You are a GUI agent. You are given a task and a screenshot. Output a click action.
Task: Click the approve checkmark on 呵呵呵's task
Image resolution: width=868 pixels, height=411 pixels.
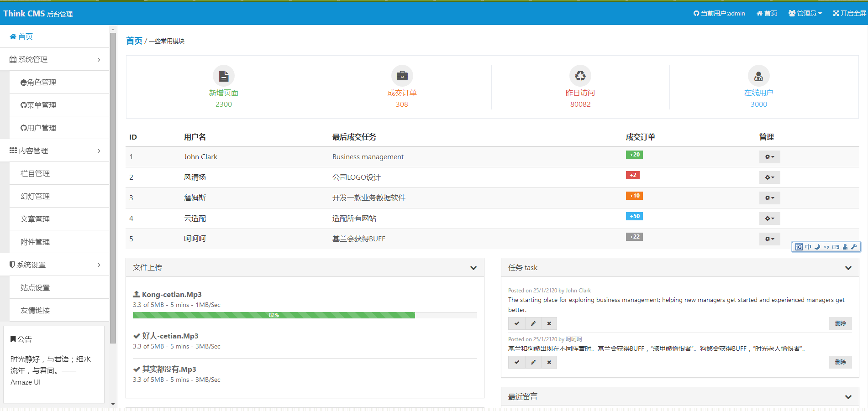pyautogui.click(x=516, y=362)
